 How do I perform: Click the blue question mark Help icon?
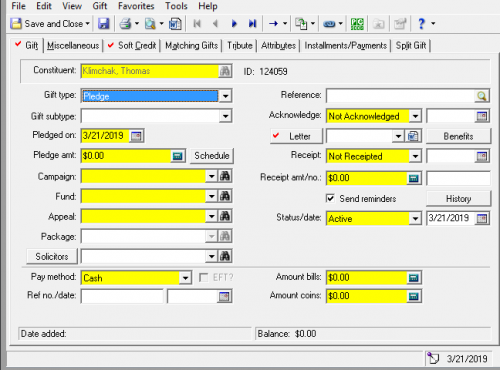pyautogui.click(x=421, y=24)
